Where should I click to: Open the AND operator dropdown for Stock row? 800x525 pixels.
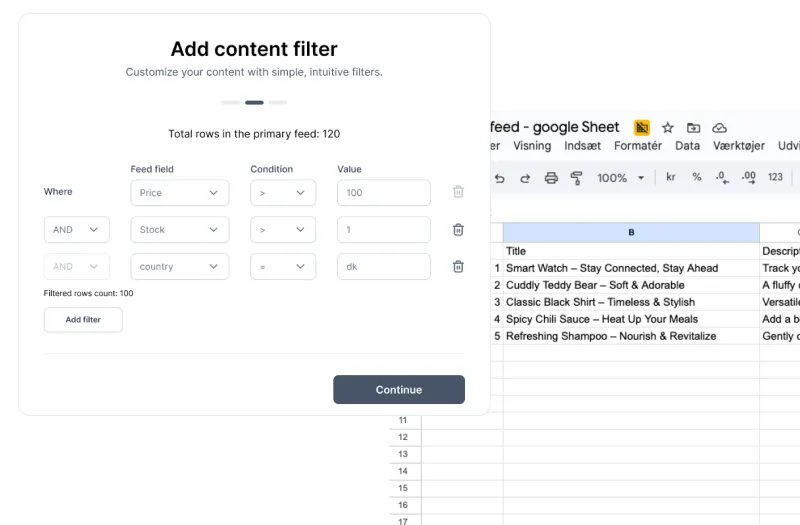click(77, 230)
